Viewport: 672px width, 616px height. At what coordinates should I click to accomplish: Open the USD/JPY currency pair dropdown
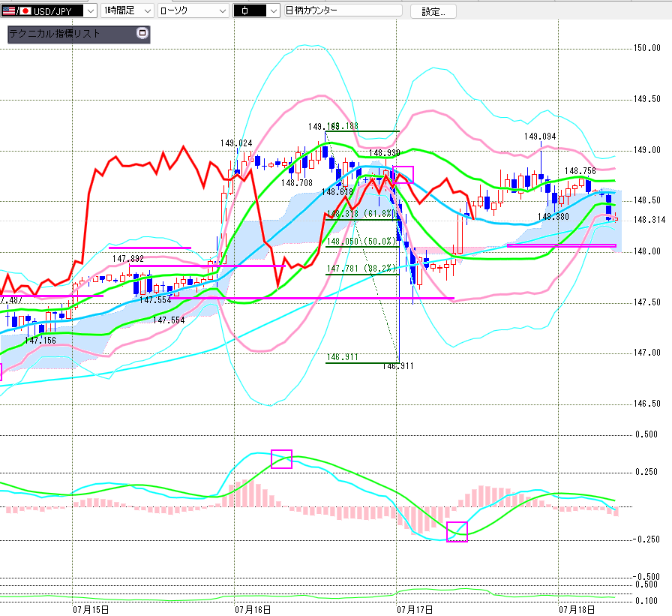91,11
